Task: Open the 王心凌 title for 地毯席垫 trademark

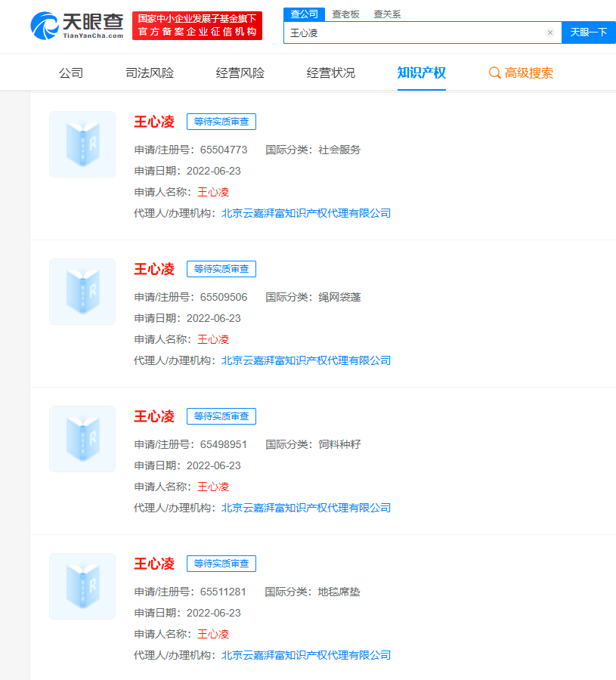Action: coord(154,564)
